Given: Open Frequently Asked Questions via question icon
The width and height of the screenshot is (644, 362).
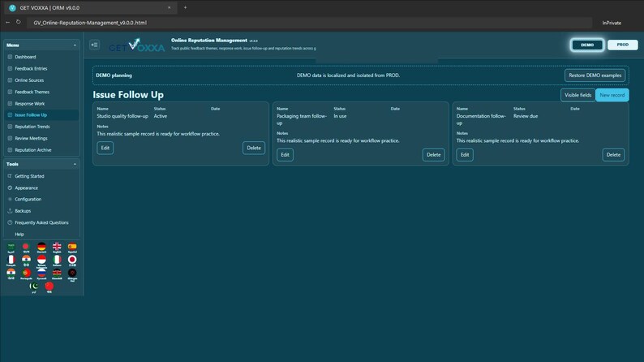Looking at the screenshot, I should 10,222.
